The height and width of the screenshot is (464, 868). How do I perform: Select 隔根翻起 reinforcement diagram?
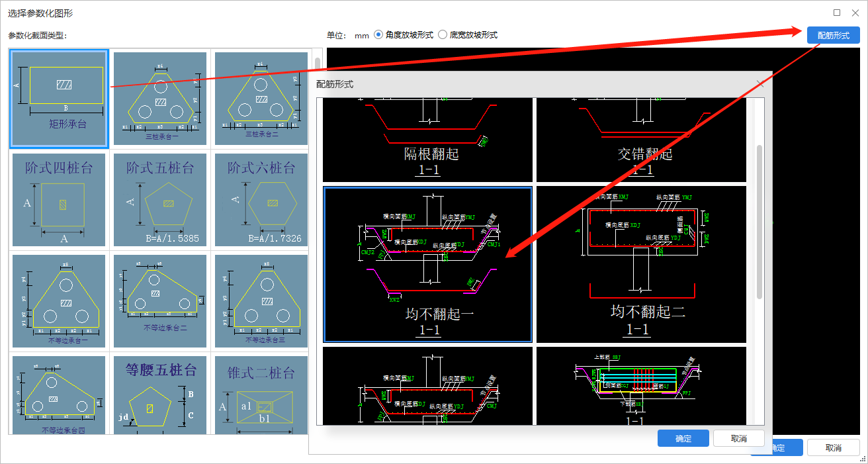pos(427,140)
